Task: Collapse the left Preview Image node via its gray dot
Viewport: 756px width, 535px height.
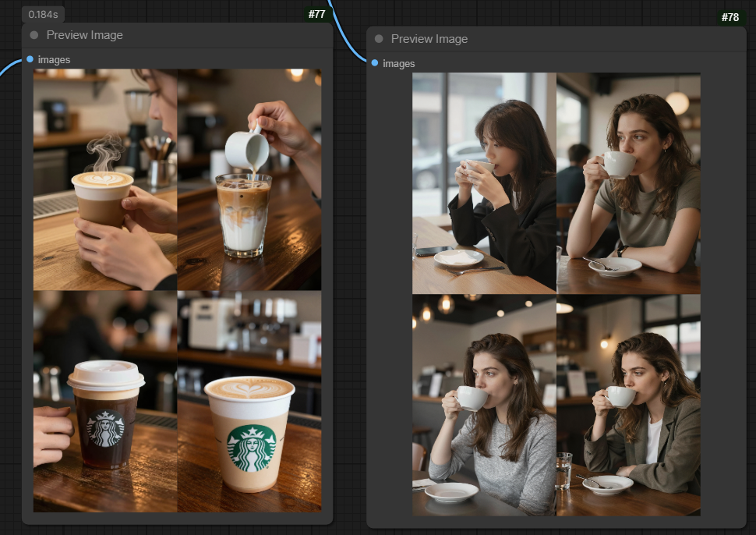Action: tap(34, 35)
